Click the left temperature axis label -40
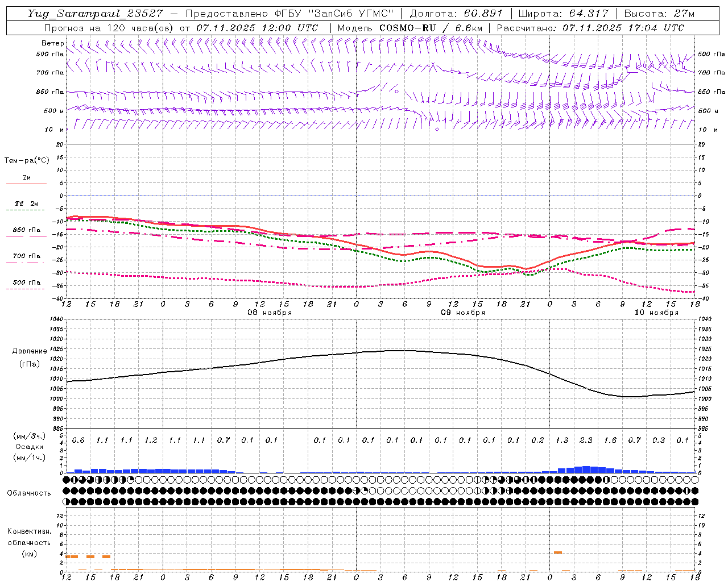Image resolution: width=728 pixels, height=582 pixels. [x=59, y=298]
